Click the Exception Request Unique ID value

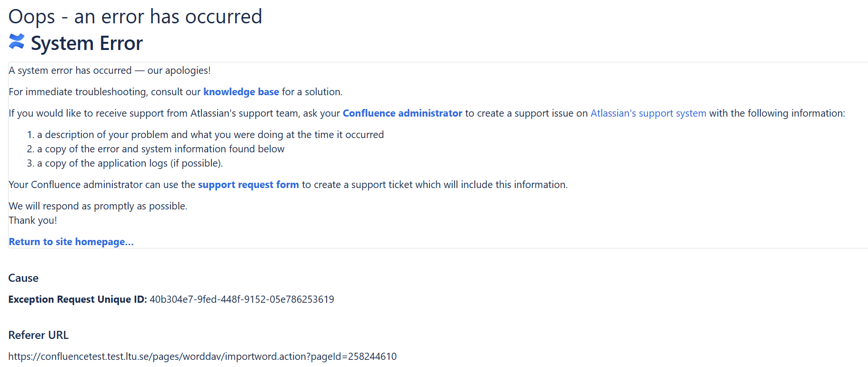pyautogui.click(x=242, y=299)
